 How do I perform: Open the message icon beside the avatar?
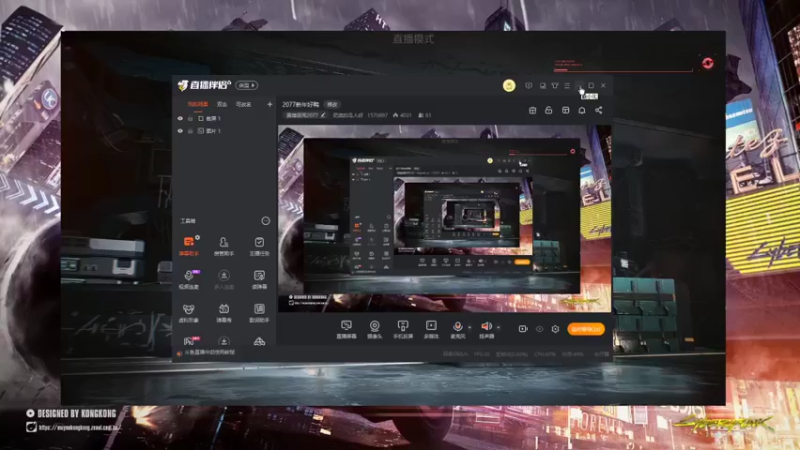click(x=529, y=86)
